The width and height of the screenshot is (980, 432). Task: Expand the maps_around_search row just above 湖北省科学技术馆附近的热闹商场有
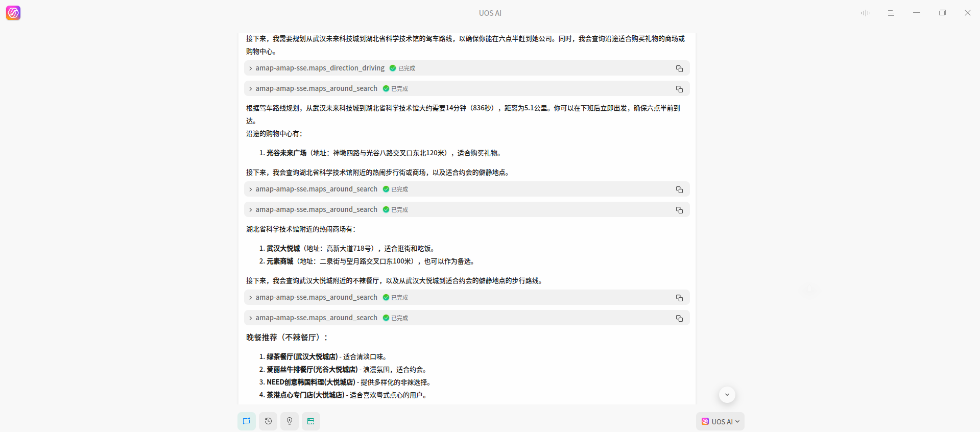(251, 210)
